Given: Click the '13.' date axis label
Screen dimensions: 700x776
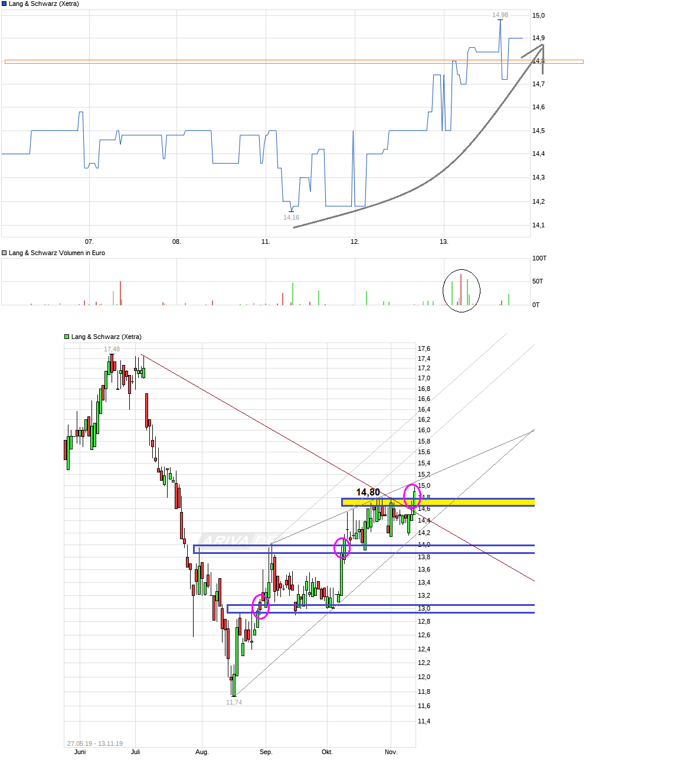Looking at the screenshot, I should click(444, 242).
